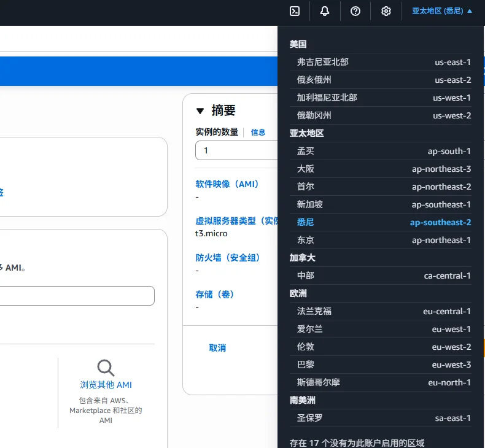Click the notifications bell icon

[x=325, y=11]
